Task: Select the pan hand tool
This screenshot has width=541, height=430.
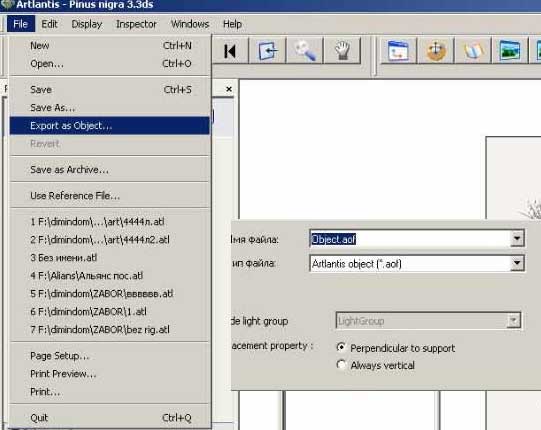Action: coord(342,51)
